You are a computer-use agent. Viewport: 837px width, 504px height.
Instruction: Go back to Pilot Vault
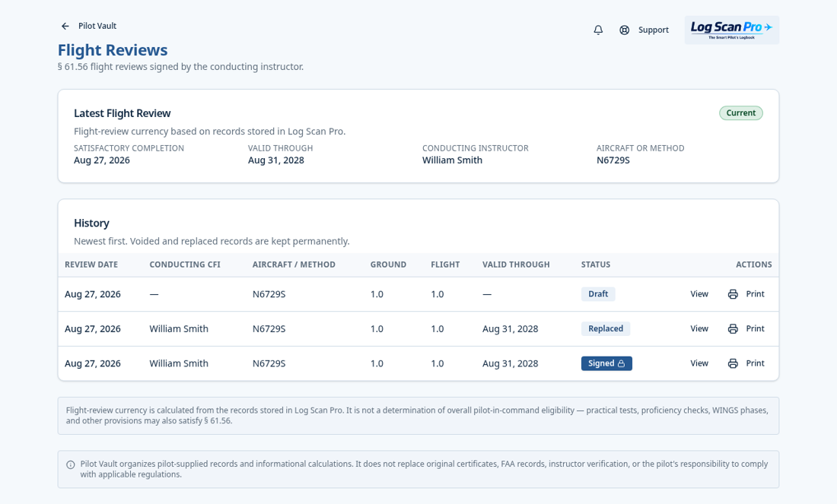click(x=97, y=26)
